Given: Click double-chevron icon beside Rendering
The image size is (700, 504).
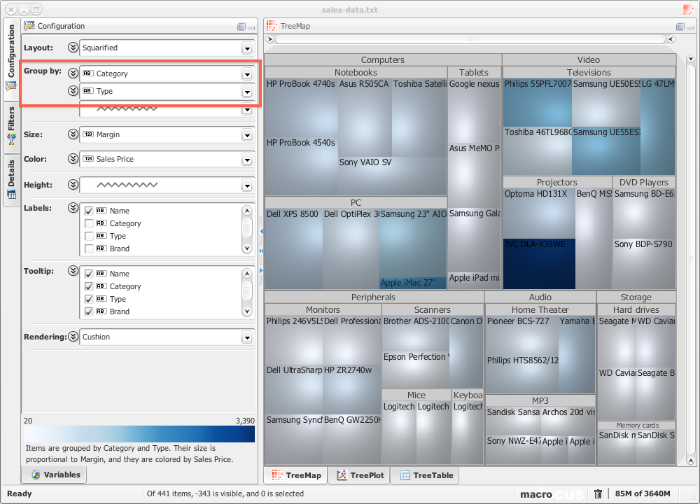Looking at the screenshot, I should tap(72, 337).
